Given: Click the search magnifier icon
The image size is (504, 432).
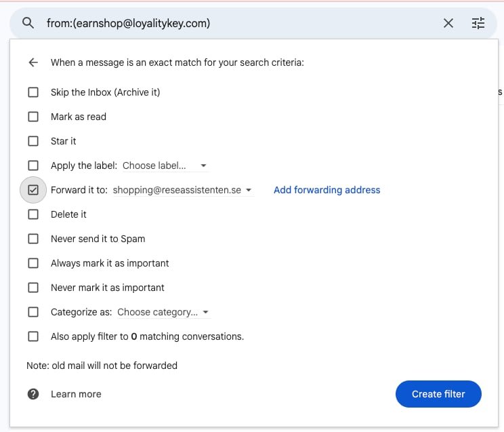Looking at the screenshot, I should point(28,23).
